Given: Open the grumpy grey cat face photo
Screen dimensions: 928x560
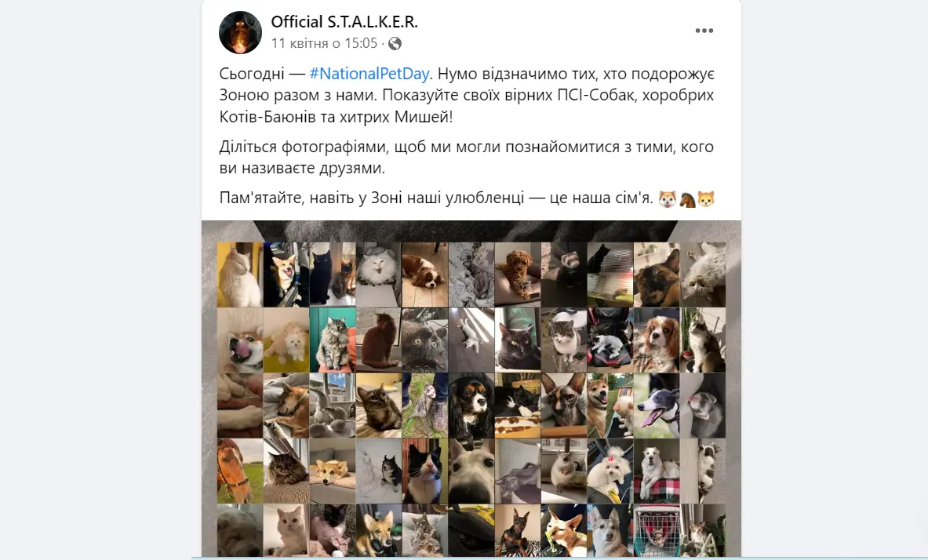Looking at the screenshot, I should [x=425, y=340].
